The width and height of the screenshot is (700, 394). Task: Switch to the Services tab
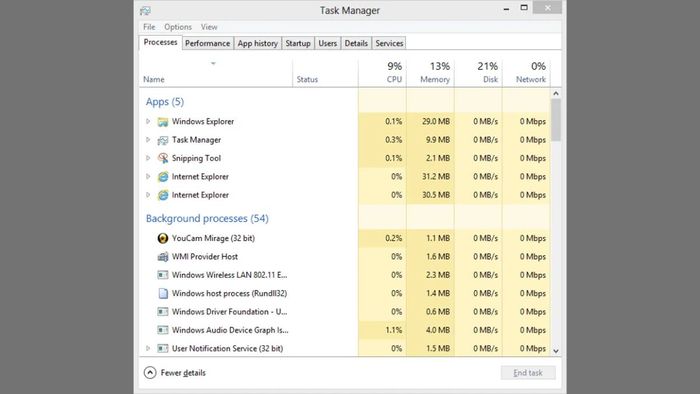coord(389,43)
